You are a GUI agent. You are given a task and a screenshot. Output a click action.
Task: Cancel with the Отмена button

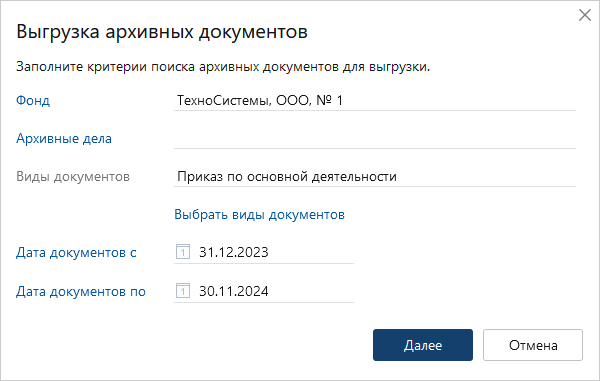coord(533,345)
